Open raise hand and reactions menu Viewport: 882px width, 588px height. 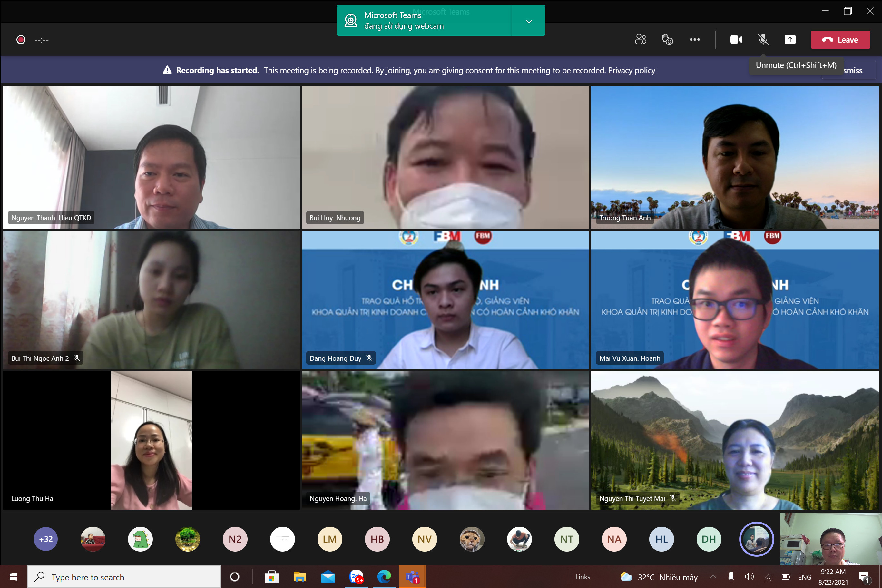[668, 39]
